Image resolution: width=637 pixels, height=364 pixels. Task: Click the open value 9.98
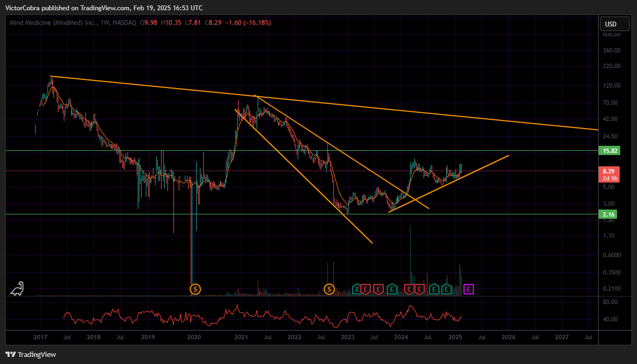tap(150, 23)
